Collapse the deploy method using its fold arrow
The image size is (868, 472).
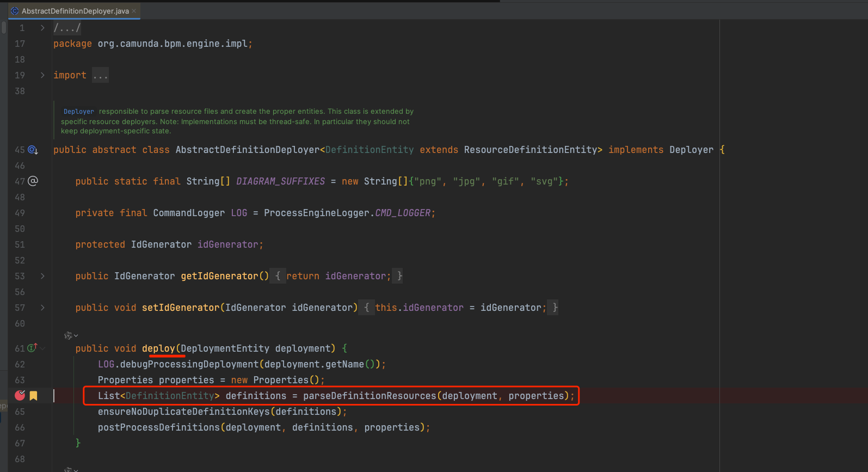click(x=43, y=348)
